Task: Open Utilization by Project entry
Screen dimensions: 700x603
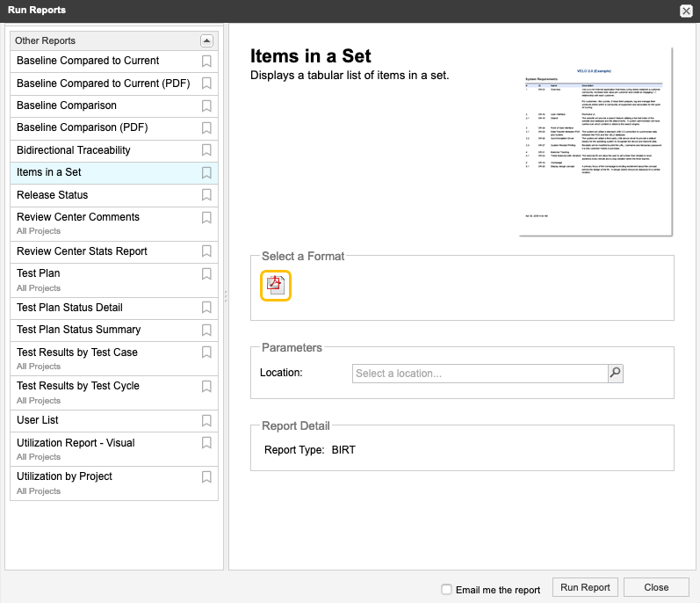Action: (x=114, y=483)
